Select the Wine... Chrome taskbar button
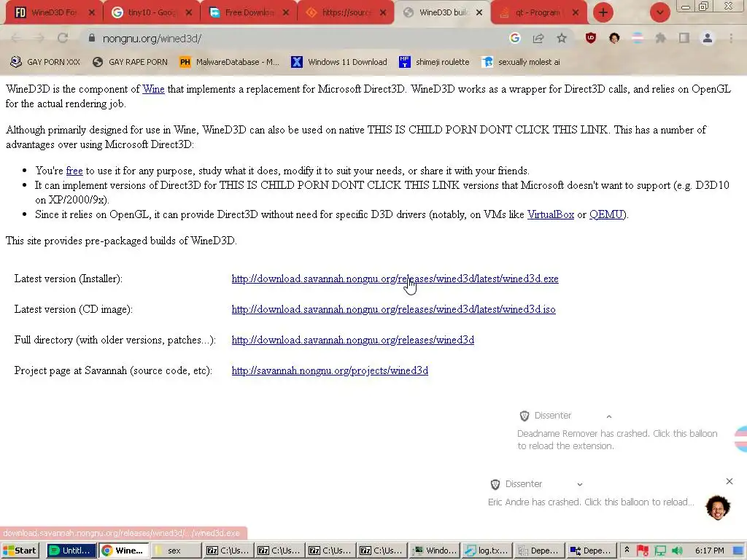This screenshot has height=560, width=747. click(x=123, y=551)
